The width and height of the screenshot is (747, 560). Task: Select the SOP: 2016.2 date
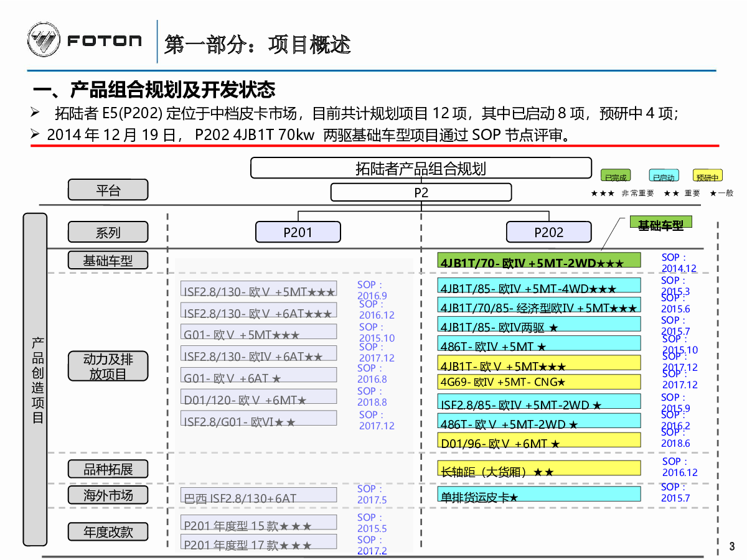pos(676,420)
